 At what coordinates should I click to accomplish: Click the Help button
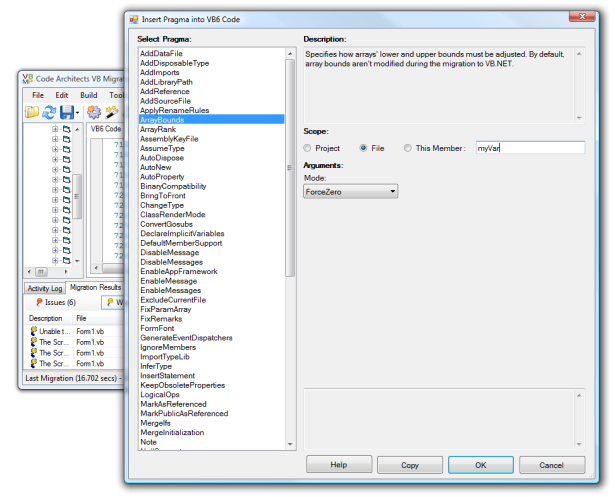(339, 465)
